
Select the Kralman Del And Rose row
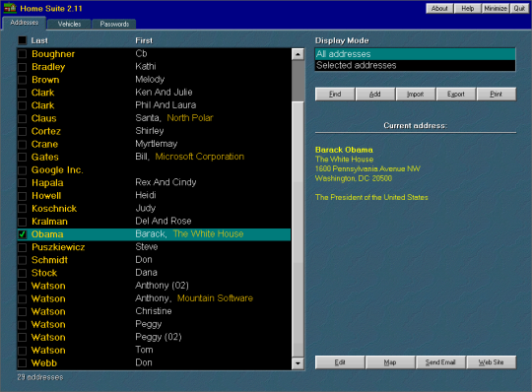click(154, 222)
